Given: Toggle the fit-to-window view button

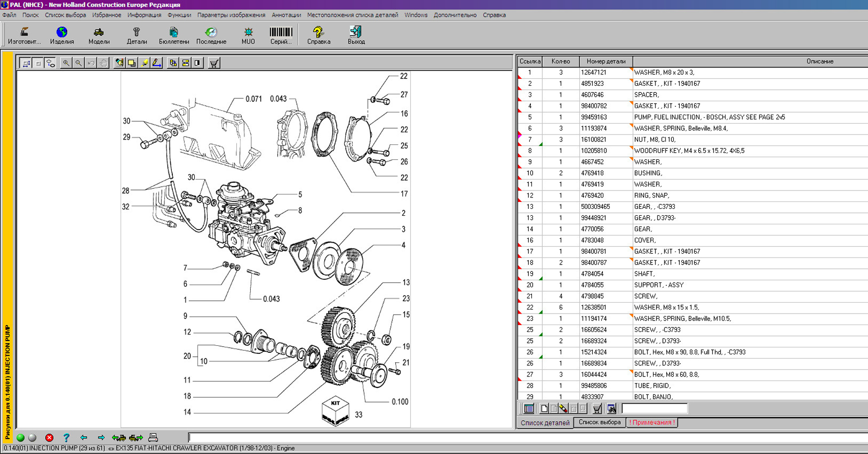Looking at the screenshot, I should 26,63.
